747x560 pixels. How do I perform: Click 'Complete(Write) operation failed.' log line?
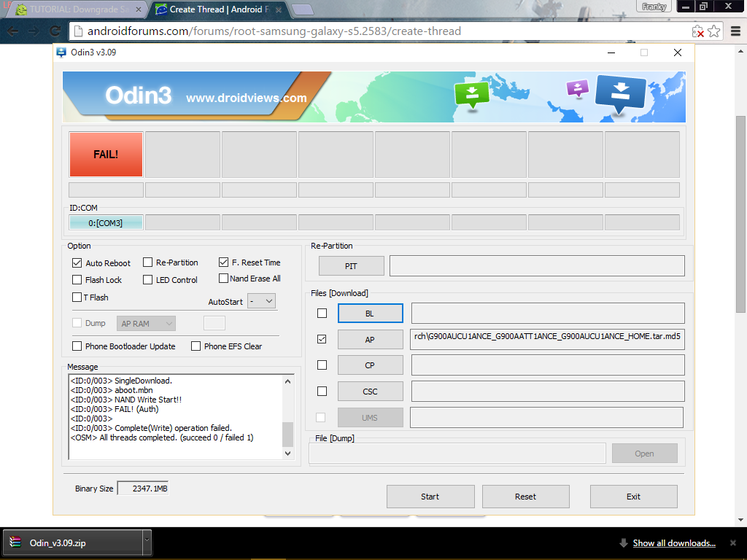[x=151, y=428]
